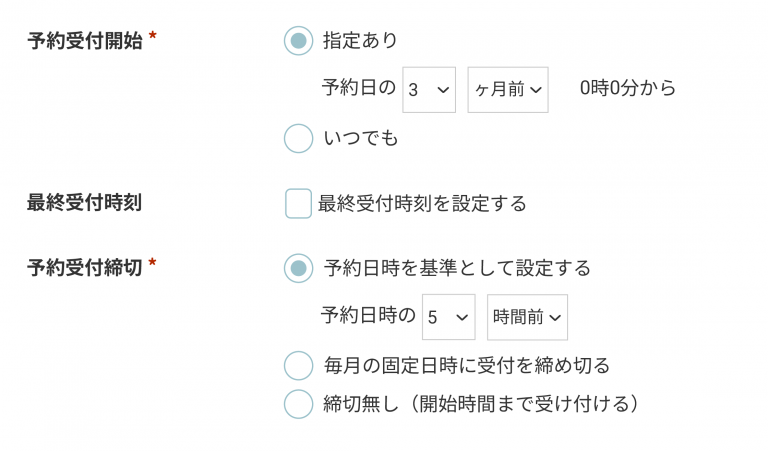Expand the 時間前 unit dropdown
Viewport: 768px width, 451px height.
(x=527, y=317)
